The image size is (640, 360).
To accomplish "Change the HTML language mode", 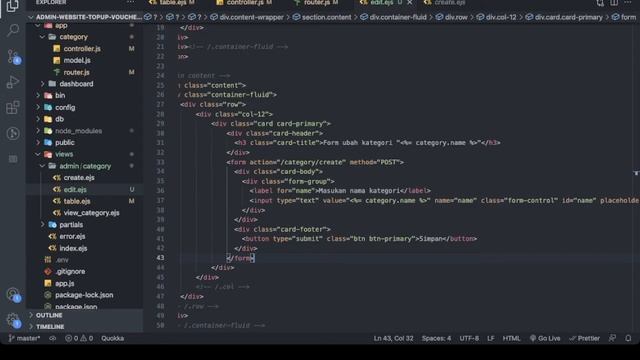I will [511, 338].
